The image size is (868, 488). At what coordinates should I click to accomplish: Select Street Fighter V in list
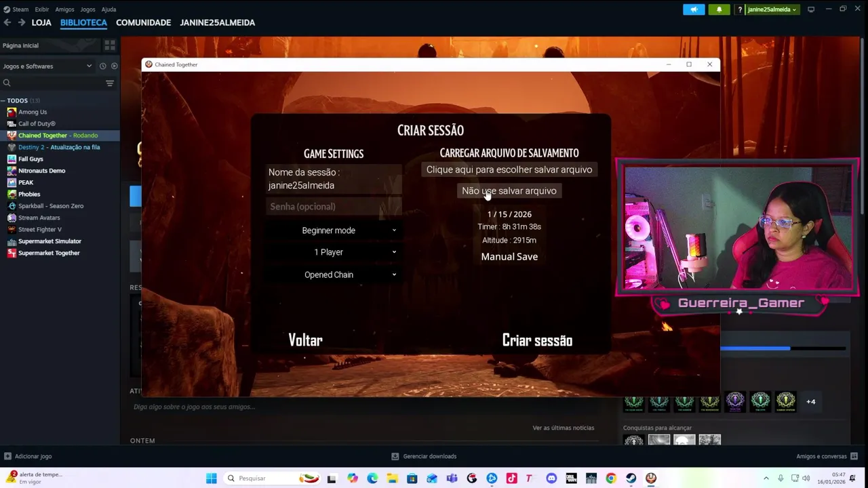39,229
